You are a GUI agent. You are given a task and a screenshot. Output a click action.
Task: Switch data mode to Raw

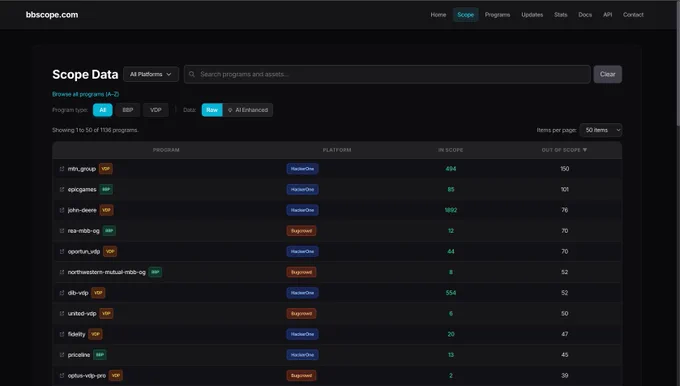pos(212,110)
